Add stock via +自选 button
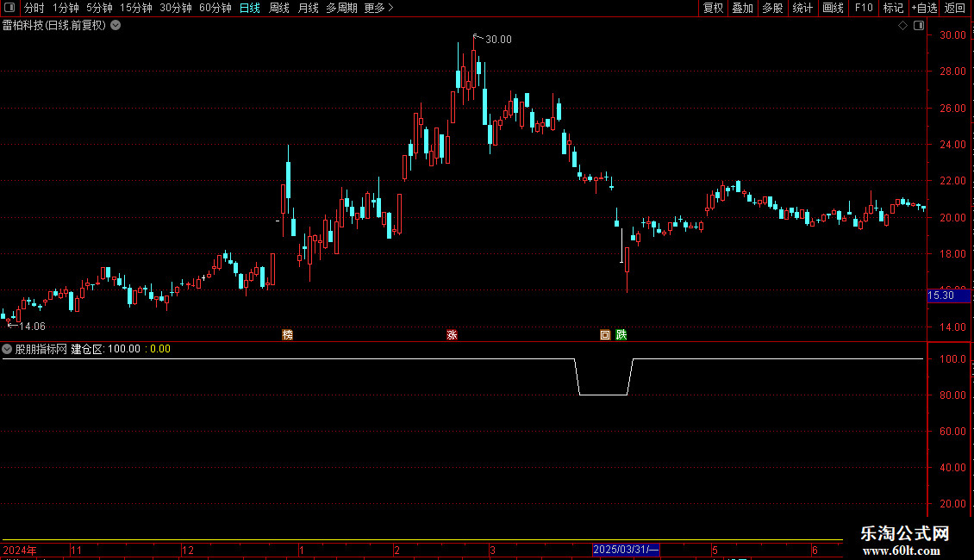This screenshot has height=560, width=974. click(x=924, y=8)
